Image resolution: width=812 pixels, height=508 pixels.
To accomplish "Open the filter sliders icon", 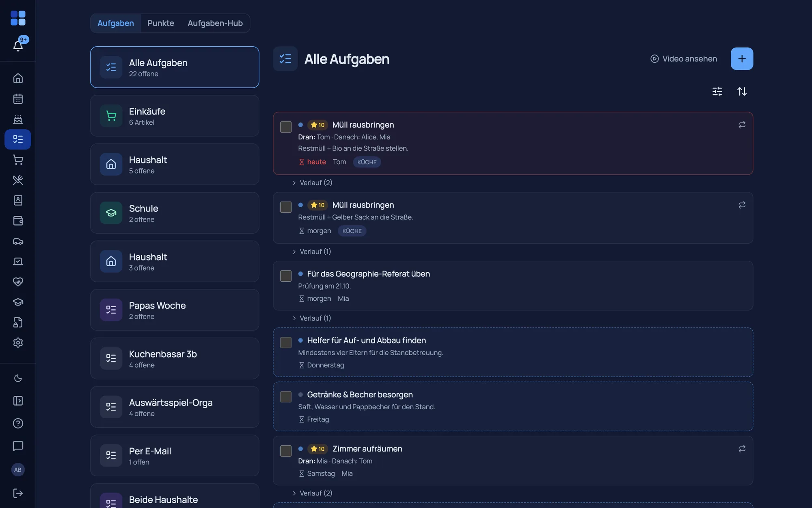I will pyautogui.click(x=717, y=91).
